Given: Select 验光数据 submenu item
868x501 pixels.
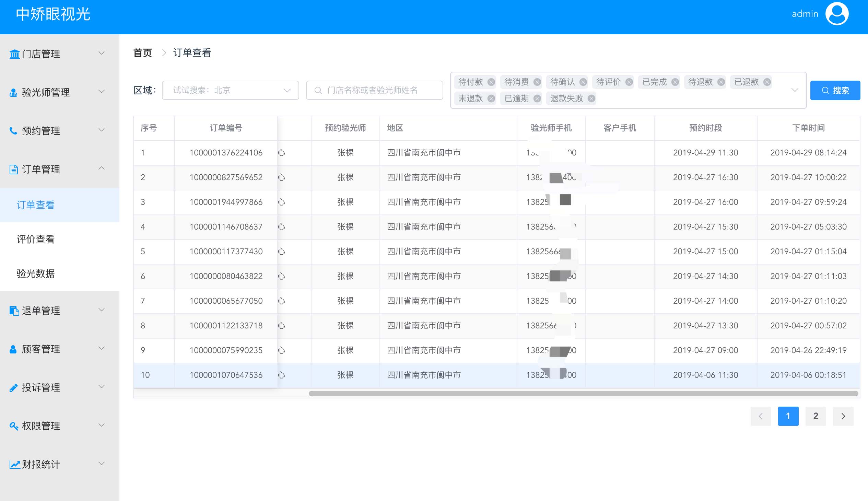Looking at the screenshot, I should pyautogui.click(x=59, y=274).
